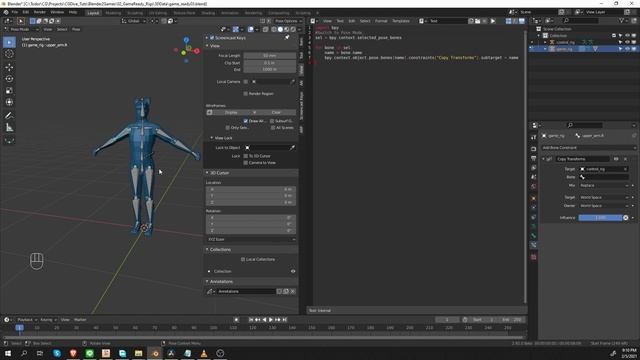Select the Annotate pencil tool
The height and width of the screenshot is (360, 640).
click(x=9, y=116)
